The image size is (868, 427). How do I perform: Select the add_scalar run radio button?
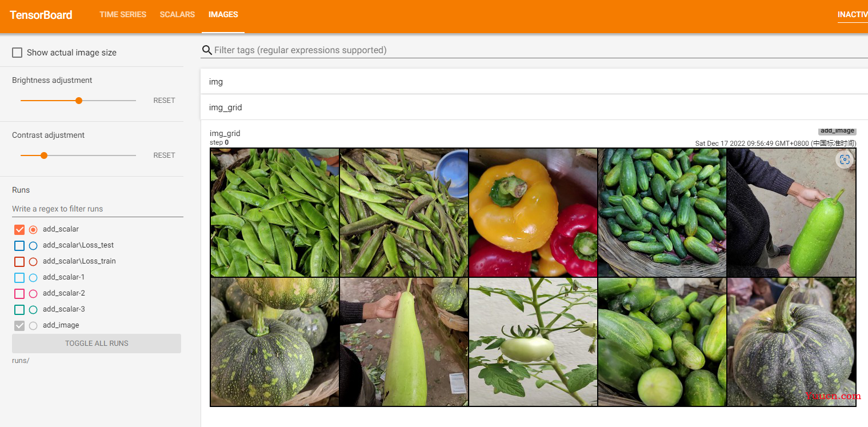(x=33, y=229)
